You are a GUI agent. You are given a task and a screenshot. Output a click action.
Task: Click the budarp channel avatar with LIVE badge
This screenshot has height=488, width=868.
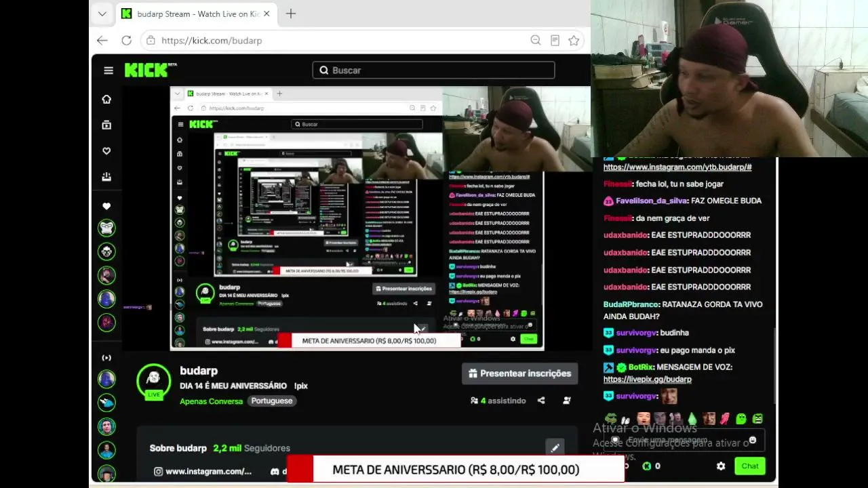click(154, 381)
